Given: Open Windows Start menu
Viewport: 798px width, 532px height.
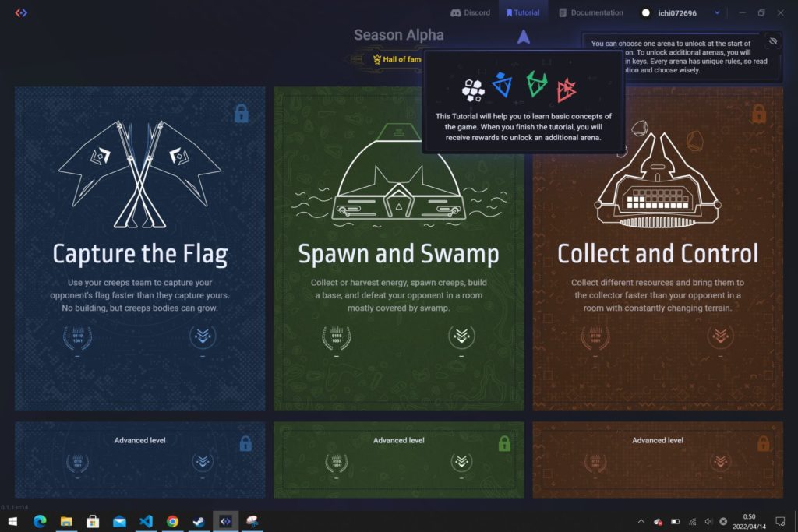Looking at the screenshot, I should tap(12, 521).
